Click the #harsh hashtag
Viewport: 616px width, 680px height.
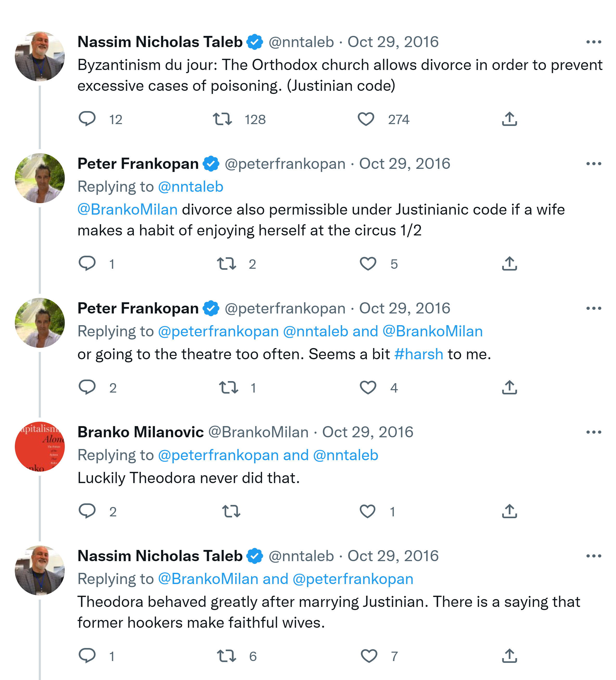418,354
